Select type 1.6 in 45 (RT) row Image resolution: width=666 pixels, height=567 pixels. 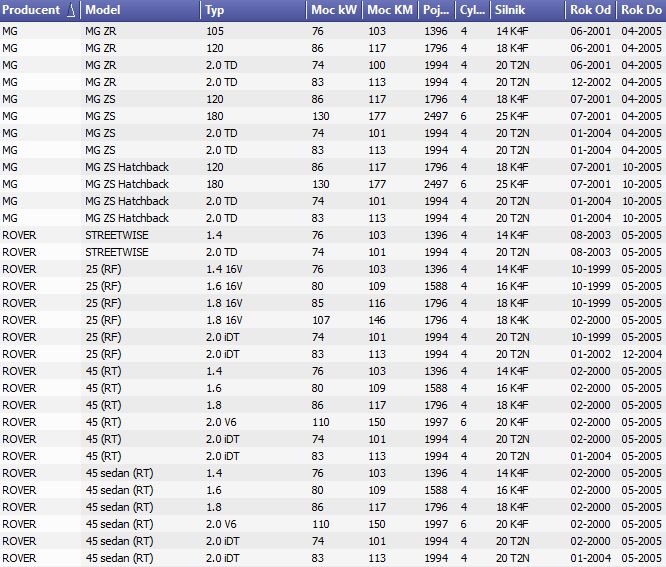214,388
